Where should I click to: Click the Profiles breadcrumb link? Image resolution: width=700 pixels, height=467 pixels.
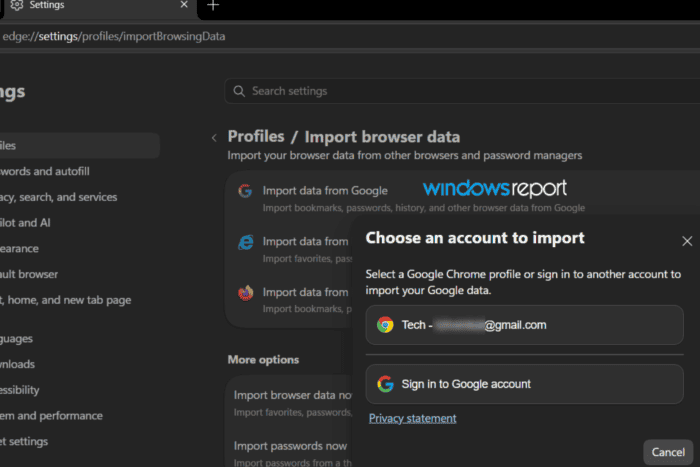[x=256, y=137]
